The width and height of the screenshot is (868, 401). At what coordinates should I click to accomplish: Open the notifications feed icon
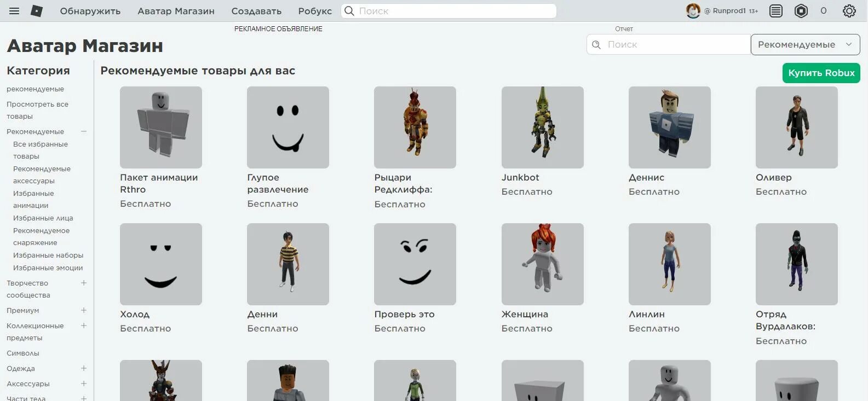(x=776, y=11)
